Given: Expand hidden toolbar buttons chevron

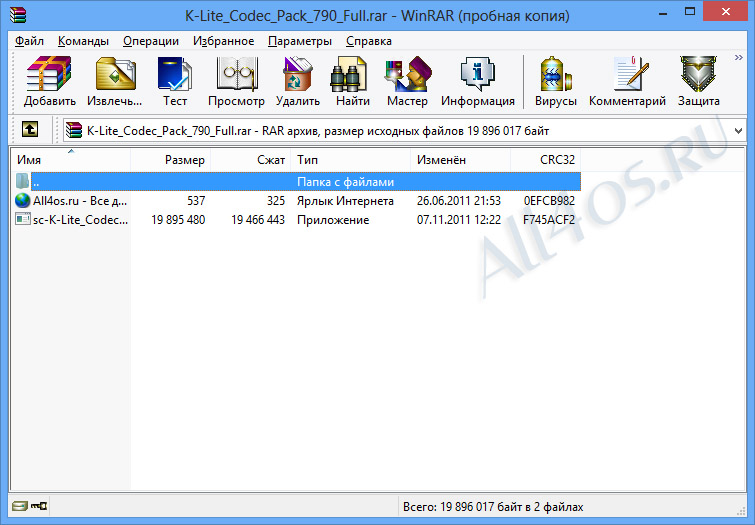Looking at the screenshot, I should [x=739, y=58].
